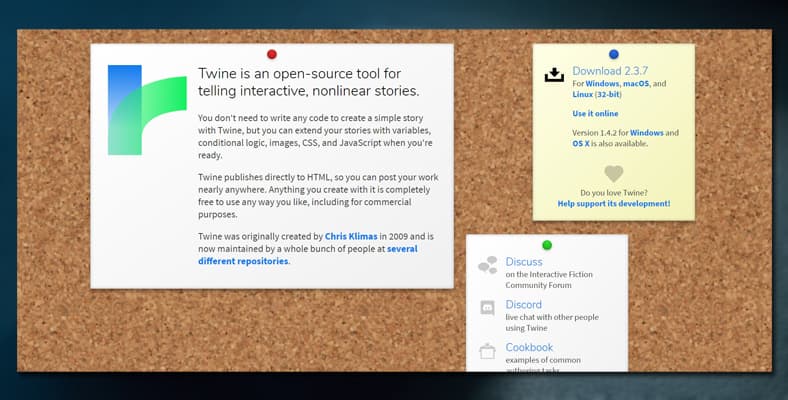Image resolution: width=788 pixels, height=400 pixels.
Task: Click the Discord logo icon
Action: [x=487, y=308]
